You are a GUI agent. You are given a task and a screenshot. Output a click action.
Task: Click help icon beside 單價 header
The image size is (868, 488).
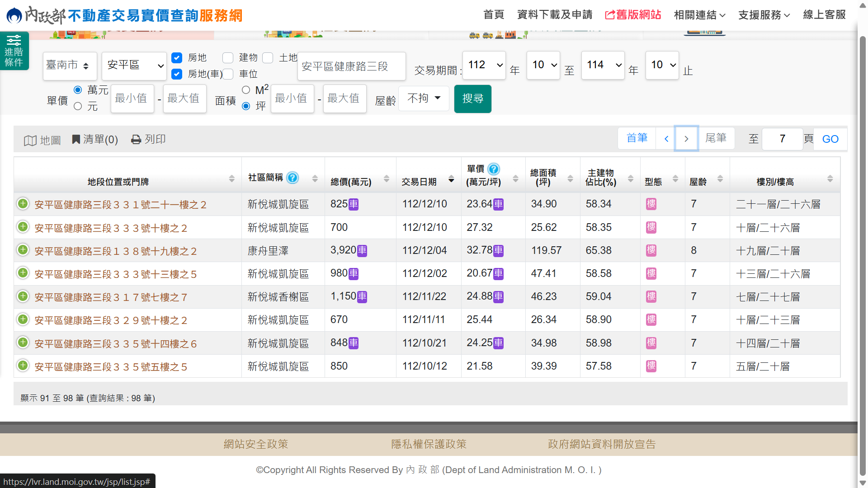tap(494, 169)
